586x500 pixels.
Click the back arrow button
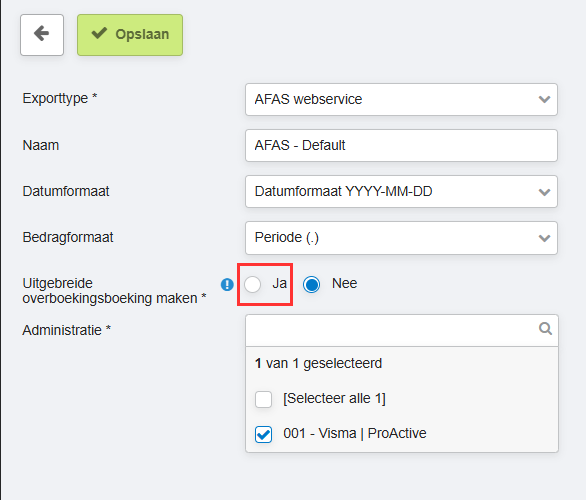[42, 35]
